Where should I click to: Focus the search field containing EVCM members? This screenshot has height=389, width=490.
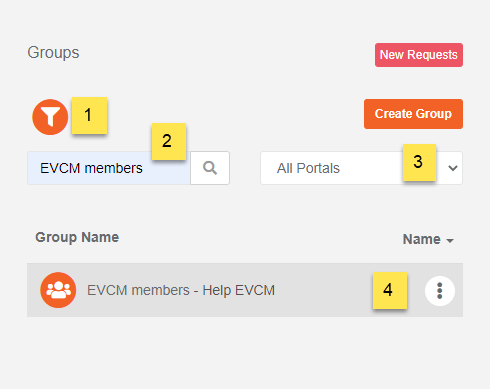tap(109, 168)
